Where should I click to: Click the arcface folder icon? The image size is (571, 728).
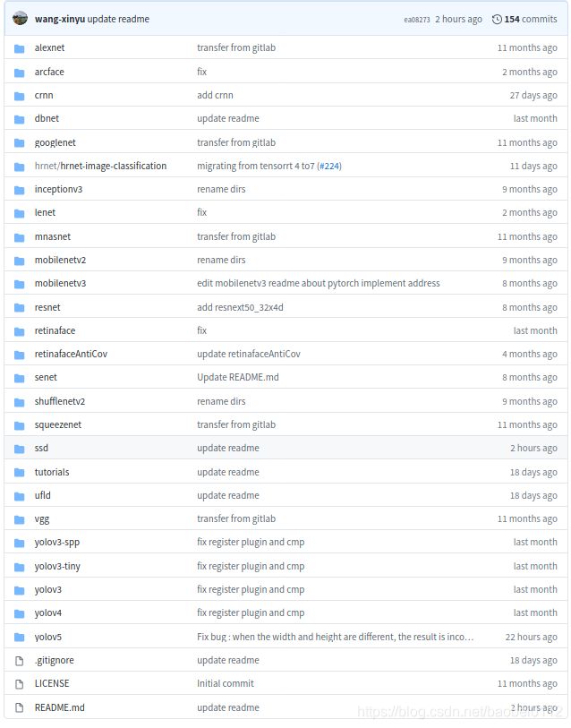point(19,73)
